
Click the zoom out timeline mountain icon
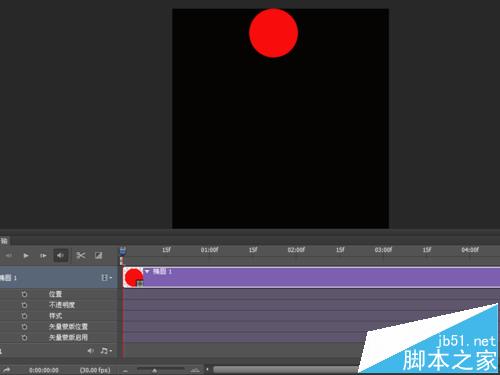click(125, 370)
